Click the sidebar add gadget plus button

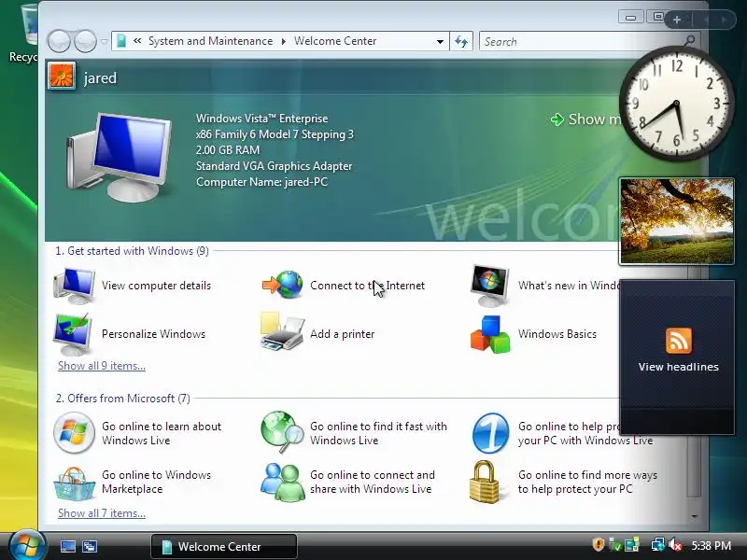click(676, 20)
